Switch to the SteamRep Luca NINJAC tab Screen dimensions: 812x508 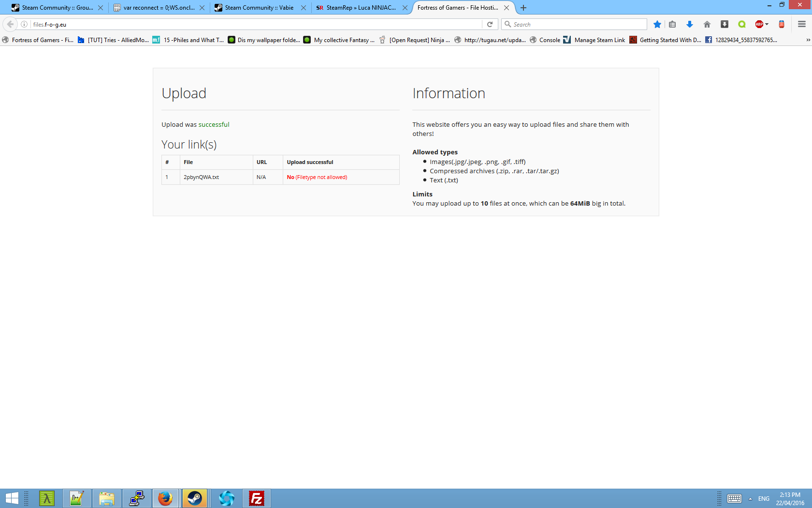click(360, 8)
